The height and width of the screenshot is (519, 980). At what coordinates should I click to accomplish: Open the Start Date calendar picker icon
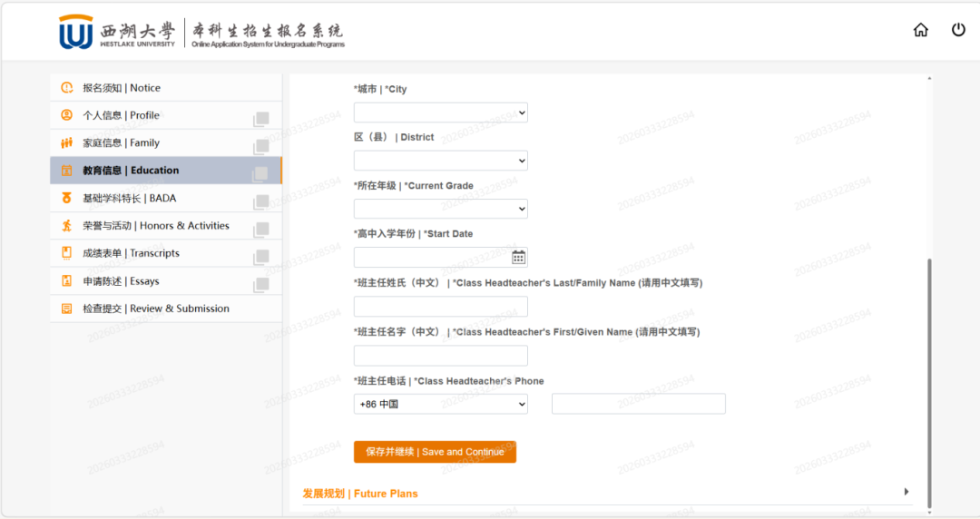click(518, 257)
